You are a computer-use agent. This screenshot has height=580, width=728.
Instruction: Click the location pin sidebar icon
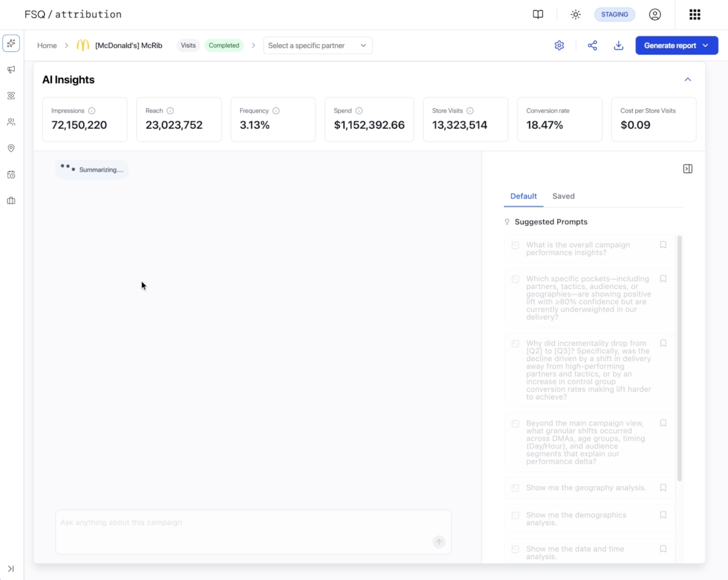pyautogui.click(x=11, y=148)
